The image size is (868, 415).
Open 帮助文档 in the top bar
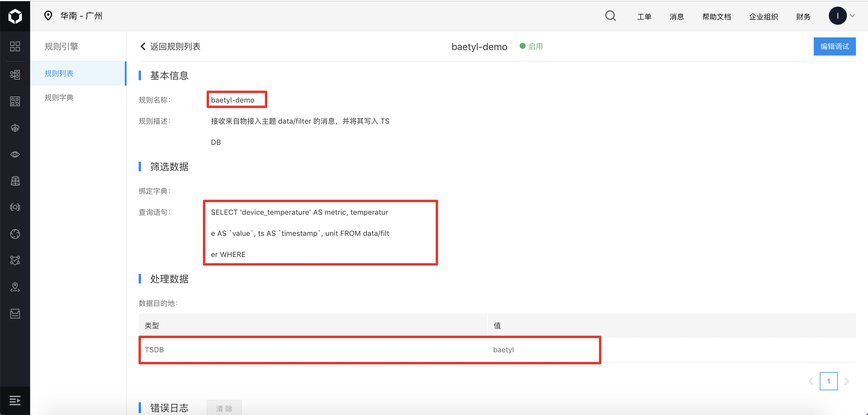click(716, 17)
